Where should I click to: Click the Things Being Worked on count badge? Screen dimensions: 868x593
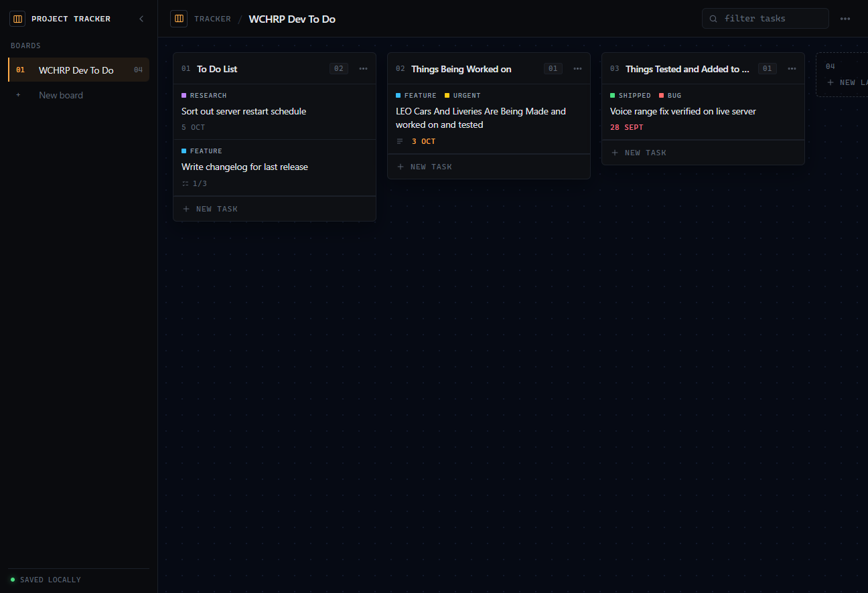pyautogui.click(x=553, y=68)
